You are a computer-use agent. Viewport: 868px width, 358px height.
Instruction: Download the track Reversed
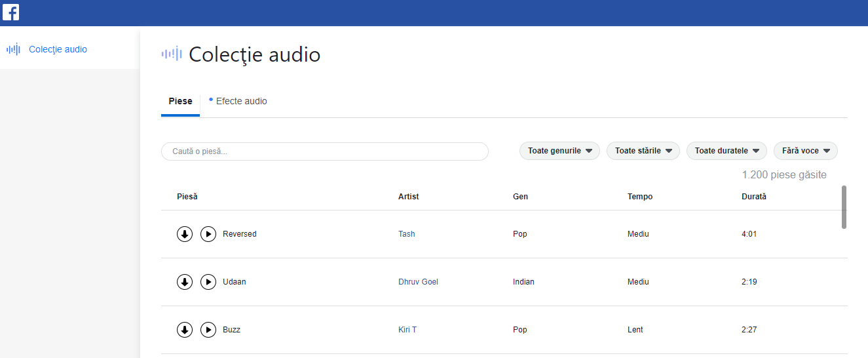(185, 234)
